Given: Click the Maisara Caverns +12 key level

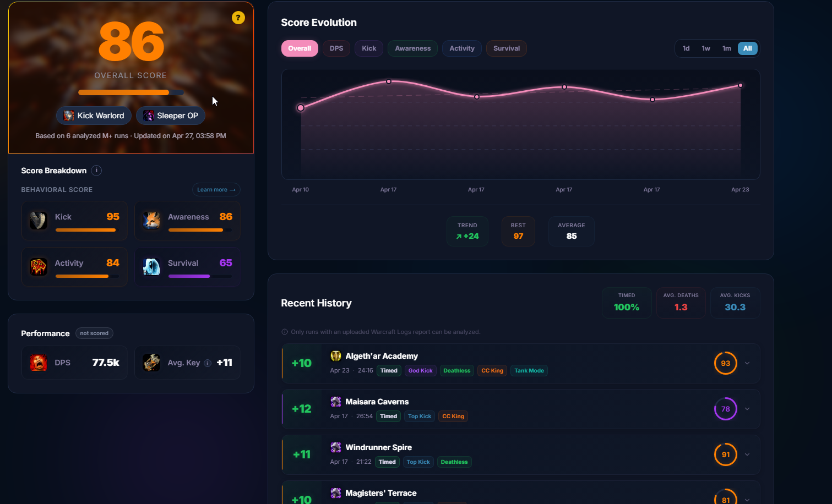Looking at the screenshot, I should 302,409.
